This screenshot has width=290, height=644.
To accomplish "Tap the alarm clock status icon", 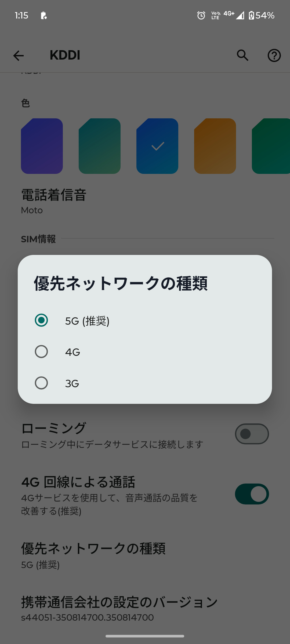I will pyautogui.click(x=201, y=16).
